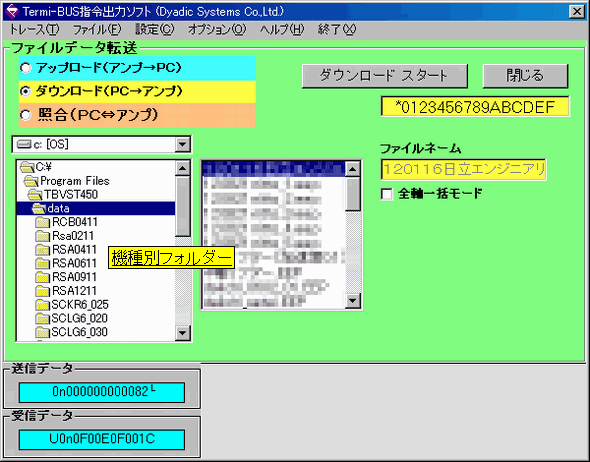This screenshot has width=590, height=462.
Task: Click the file list vertical scrollbar thumb
Action: [x=353, y=194]
